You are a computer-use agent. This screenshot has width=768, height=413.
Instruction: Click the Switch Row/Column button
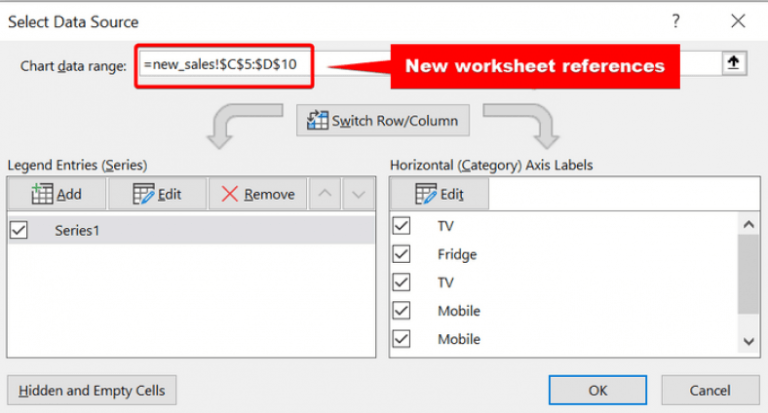tap(382, 121)
